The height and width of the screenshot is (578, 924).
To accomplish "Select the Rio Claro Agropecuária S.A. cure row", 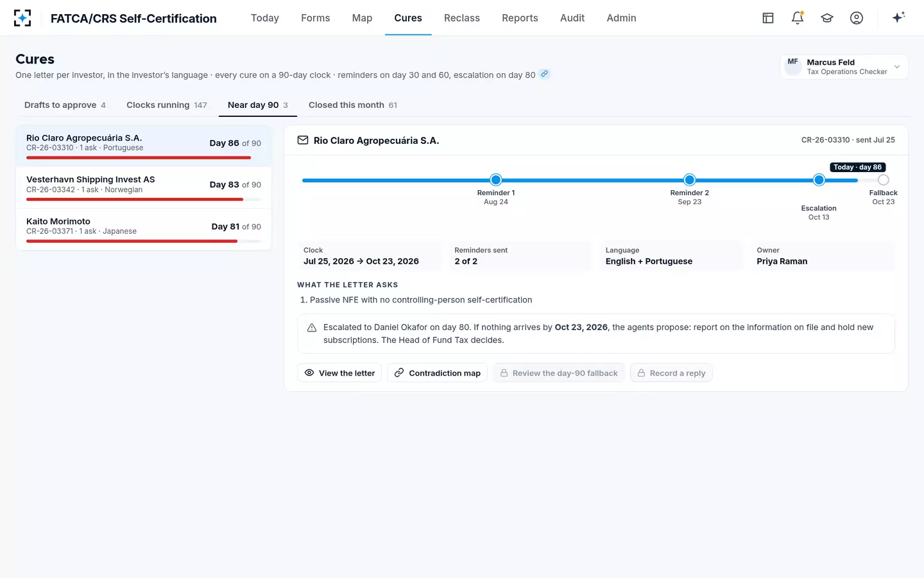I will (144, 146).
